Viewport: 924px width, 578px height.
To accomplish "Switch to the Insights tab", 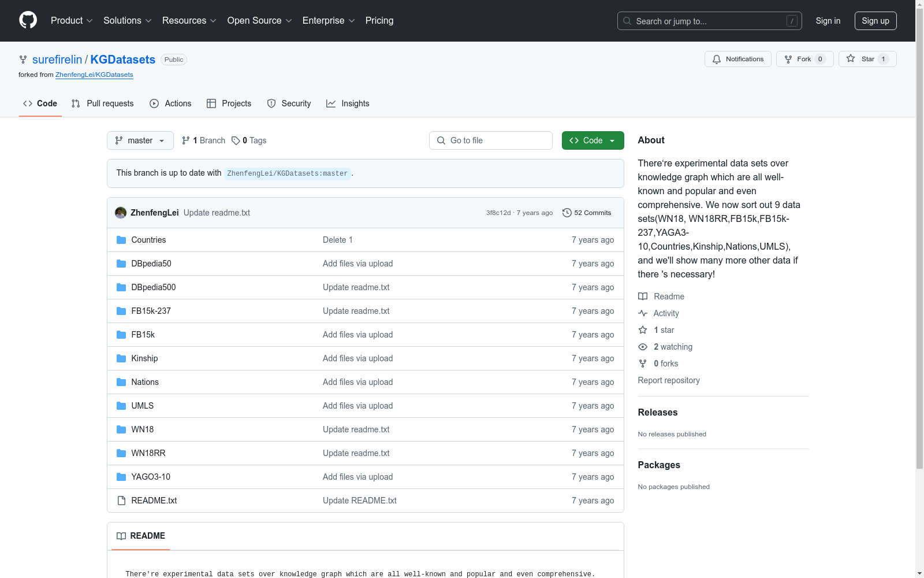I will click(348, 103).
